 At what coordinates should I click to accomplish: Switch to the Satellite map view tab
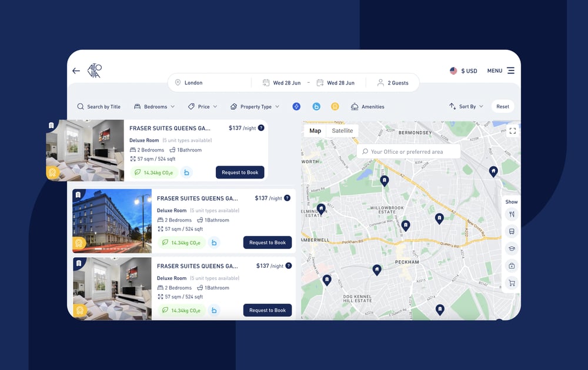(343, 130)
